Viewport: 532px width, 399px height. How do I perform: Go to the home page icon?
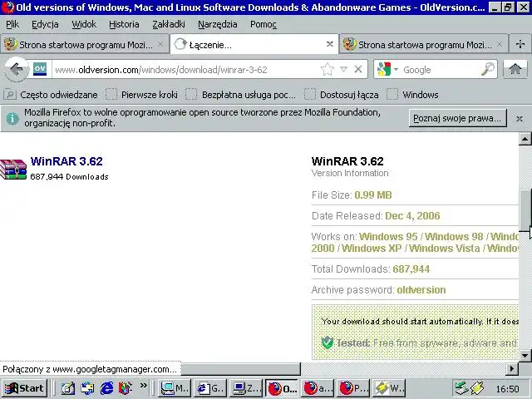point(515,69)
